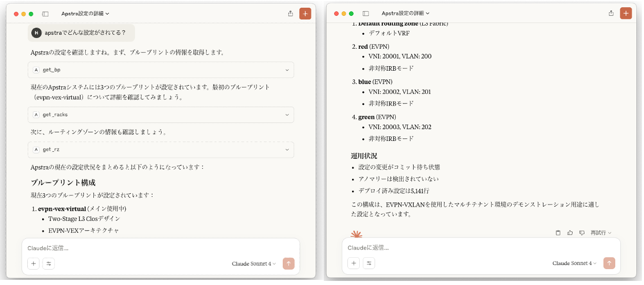Toggle the sidebar in the left window
This screenshot has height=285, width=644.
(x=45, y=14)
